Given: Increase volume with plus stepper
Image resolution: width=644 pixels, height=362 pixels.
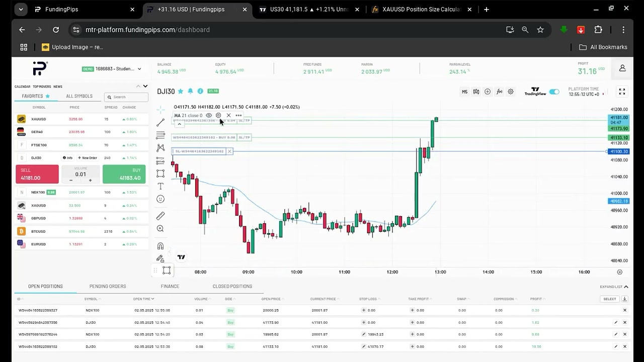Looking at the screenshot, I should click(x=91, y=180).
